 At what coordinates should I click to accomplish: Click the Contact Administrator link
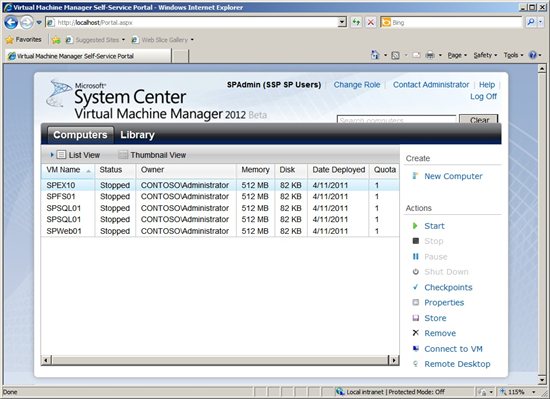[x=431, y=85]
